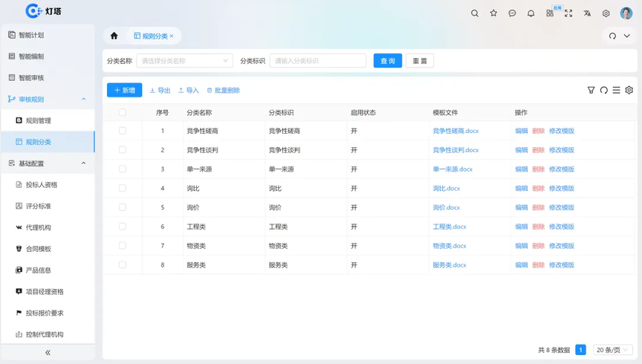Open the 20 条/页 page size dropdown
Image resolution: width=642 pixels, height=364 pixels.
[612, 350]
